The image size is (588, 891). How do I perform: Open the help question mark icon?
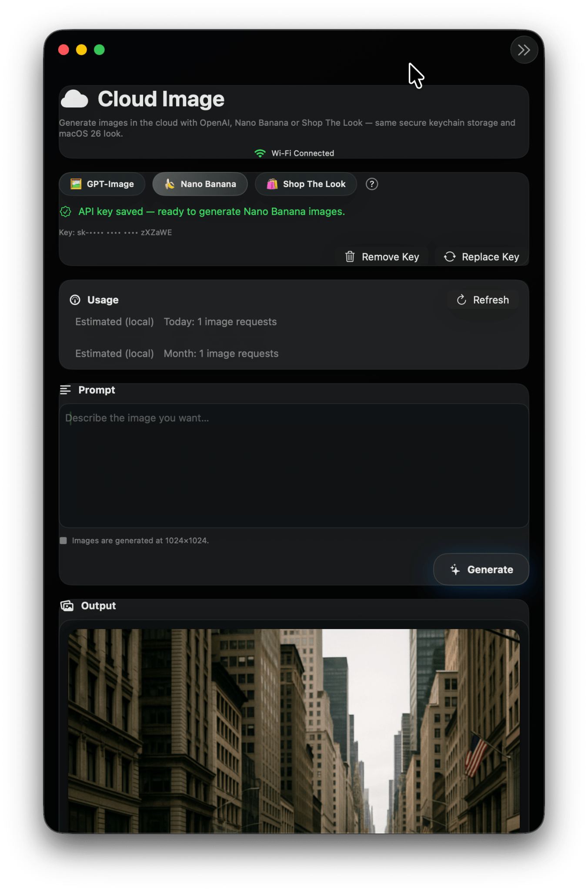tap(371, 184)
